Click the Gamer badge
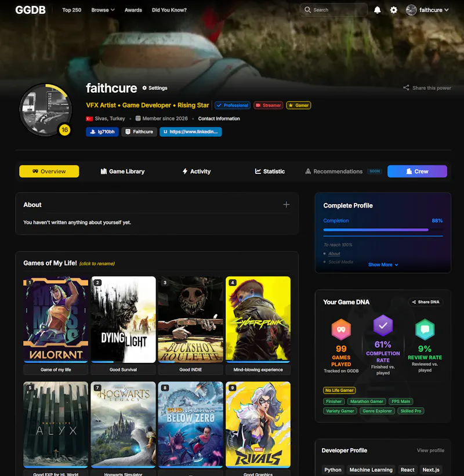 click(x=299, y=106)
